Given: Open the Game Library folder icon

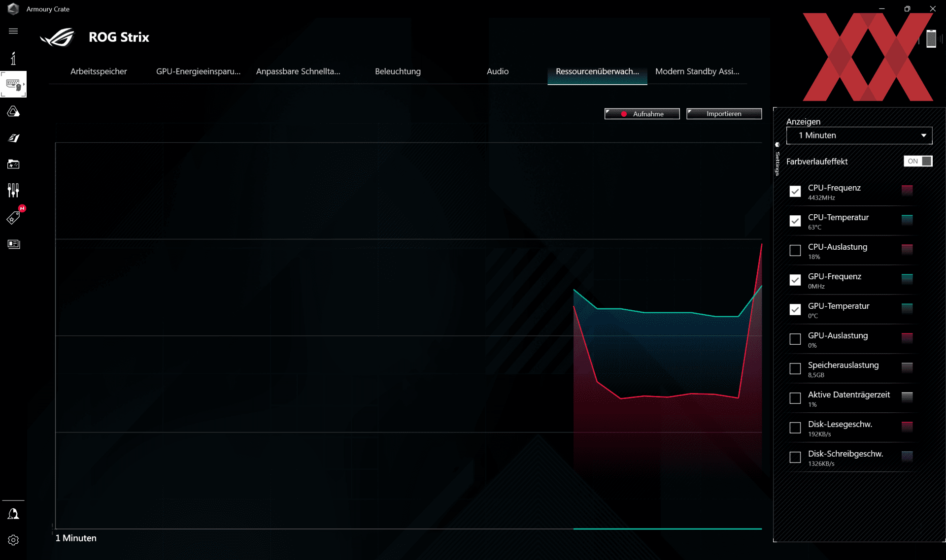Looking at the screenshot, I should coord(13,164).
